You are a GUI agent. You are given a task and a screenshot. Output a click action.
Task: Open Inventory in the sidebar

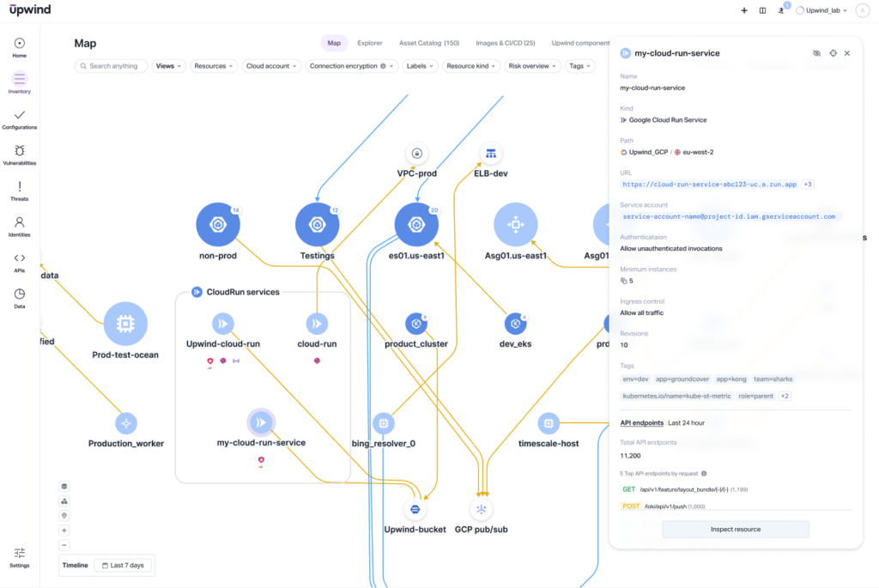point(20,83)
